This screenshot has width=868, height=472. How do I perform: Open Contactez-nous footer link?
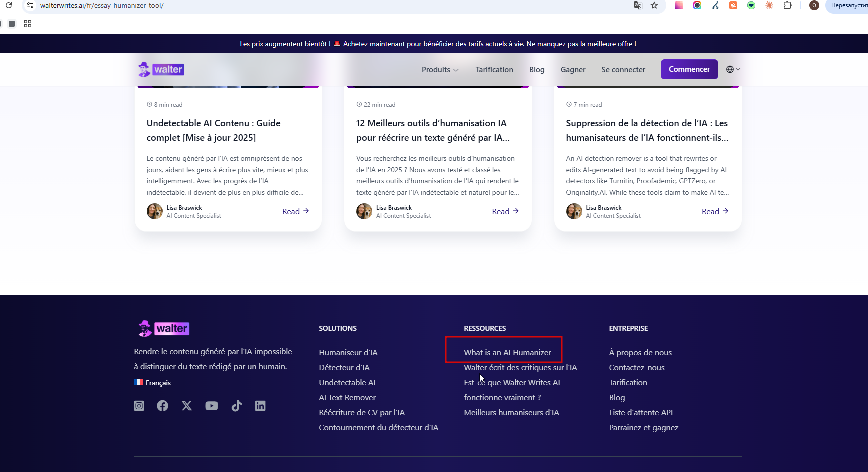point(637,368)
